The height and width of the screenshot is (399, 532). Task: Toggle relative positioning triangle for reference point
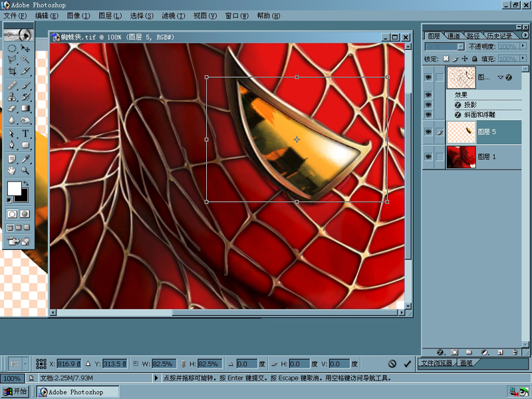tap(88, 364)
